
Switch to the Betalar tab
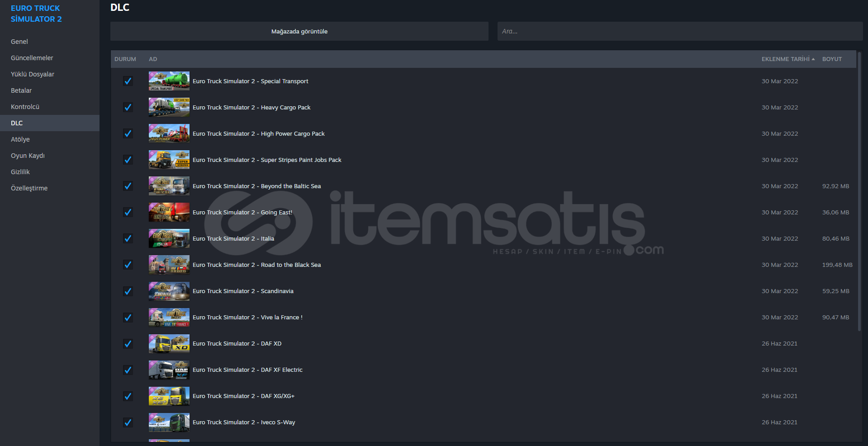tap(50, 90)
